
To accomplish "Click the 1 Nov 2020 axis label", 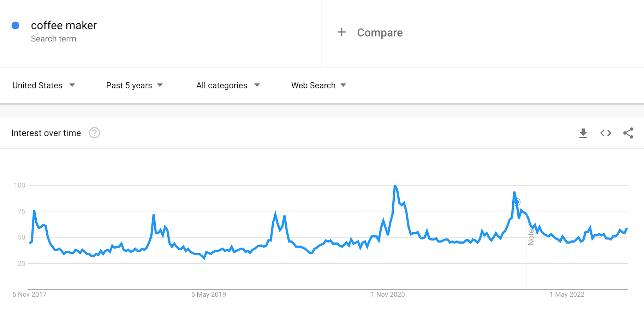I will click(x=388, y=294).
